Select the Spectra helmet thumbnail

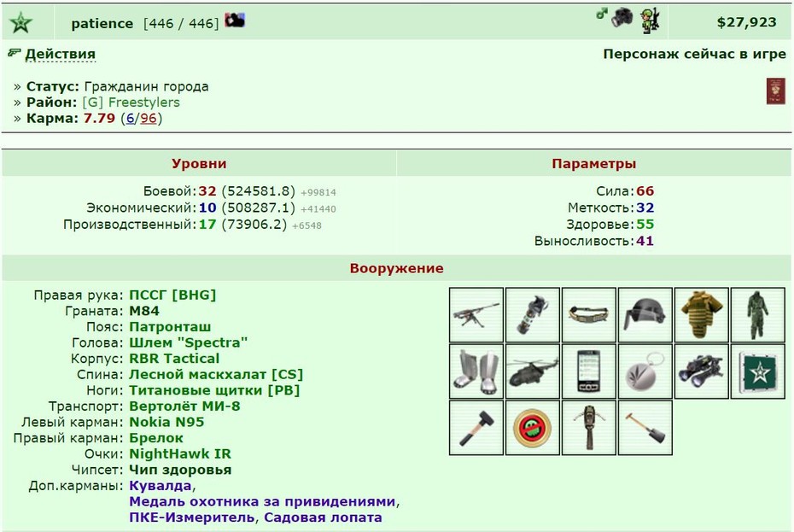pos(645,314)
